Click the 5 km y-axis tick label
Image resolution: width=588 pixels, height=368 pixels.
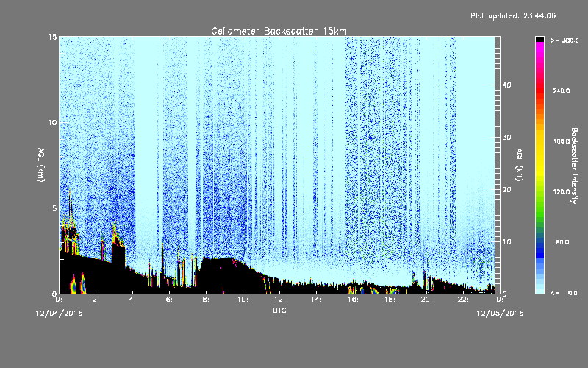(x=54, y=208)
